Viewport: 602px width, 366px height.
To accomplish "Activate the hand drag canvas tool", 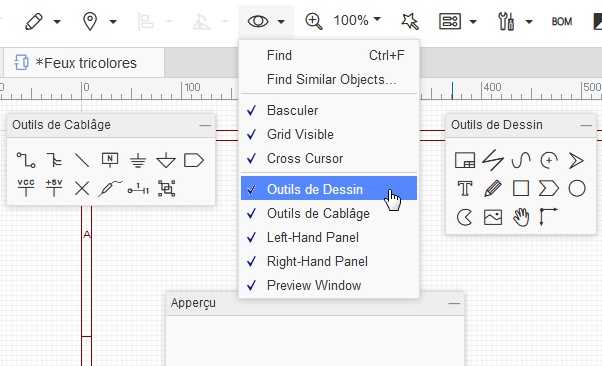I will 521,217.
